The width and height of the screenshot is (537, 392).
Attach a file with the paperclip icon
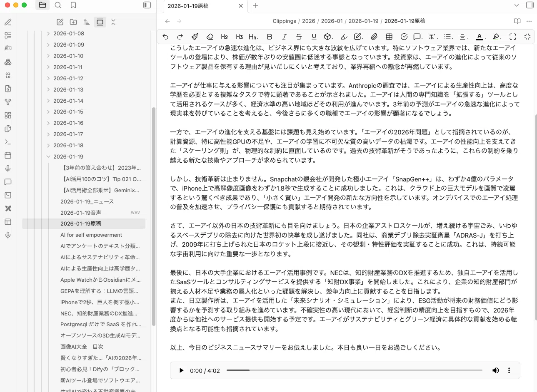374,37
